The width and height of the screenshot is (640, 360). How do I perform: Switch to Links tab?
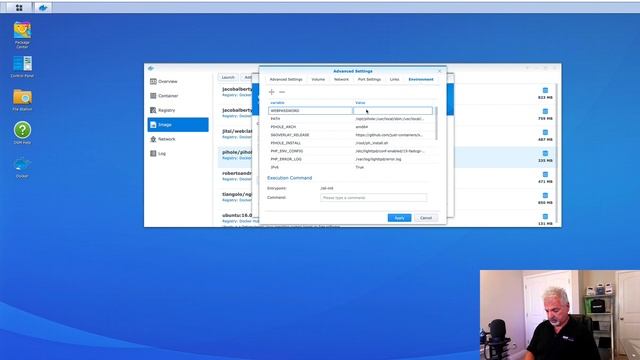pos(395,79)
